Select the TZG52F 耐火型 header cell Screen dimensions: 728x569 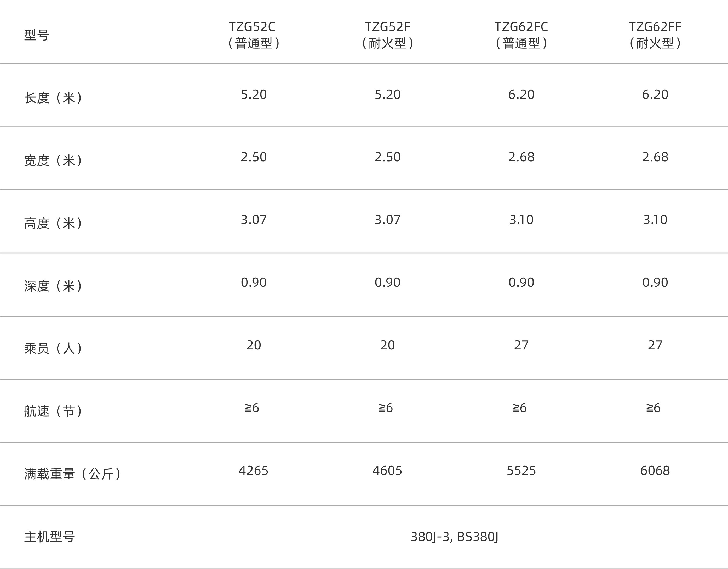click(x=387, y=35)
